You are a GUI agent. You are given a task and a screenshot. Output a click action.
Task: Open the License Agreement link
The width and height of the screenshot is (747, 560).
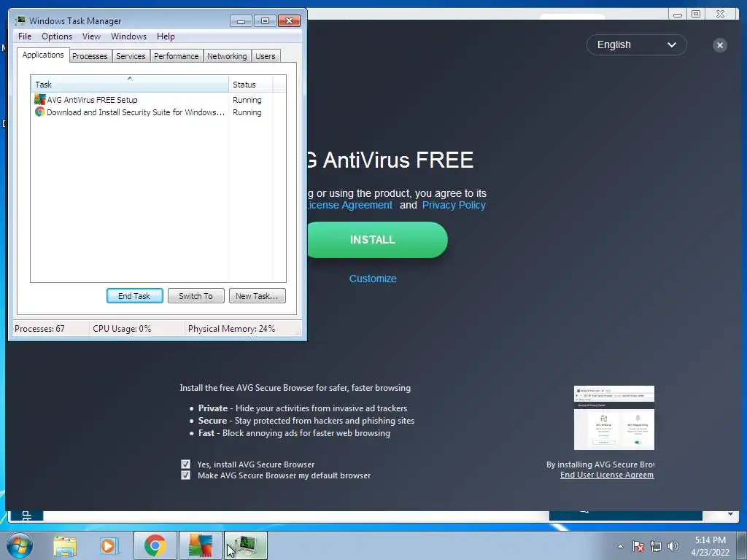(x=349, y=205)
